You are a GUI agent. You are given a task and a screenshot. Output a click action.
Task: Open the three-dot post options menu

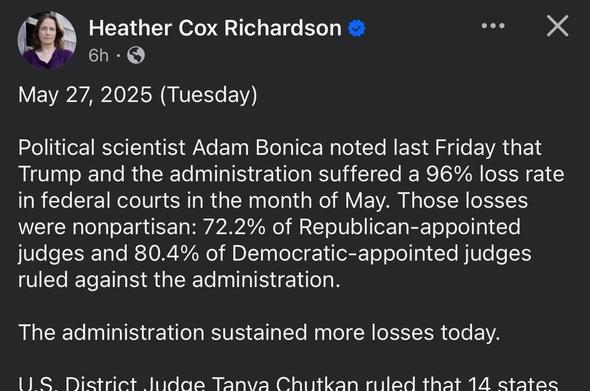coord(493,26)
